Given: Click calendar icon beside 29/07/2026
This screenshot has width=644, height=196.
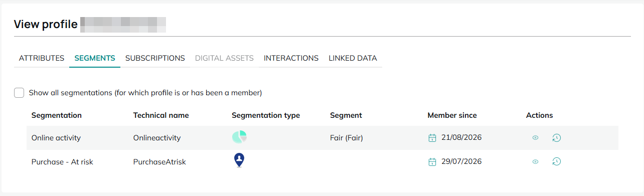Looking at the screenshot, I should coord(432,161).
